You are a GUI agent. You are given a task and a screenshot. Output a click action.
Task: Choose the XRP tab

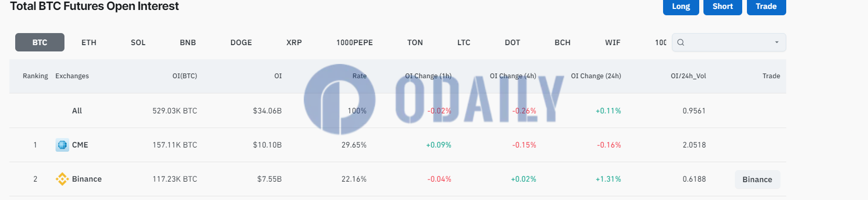(294, 43)
